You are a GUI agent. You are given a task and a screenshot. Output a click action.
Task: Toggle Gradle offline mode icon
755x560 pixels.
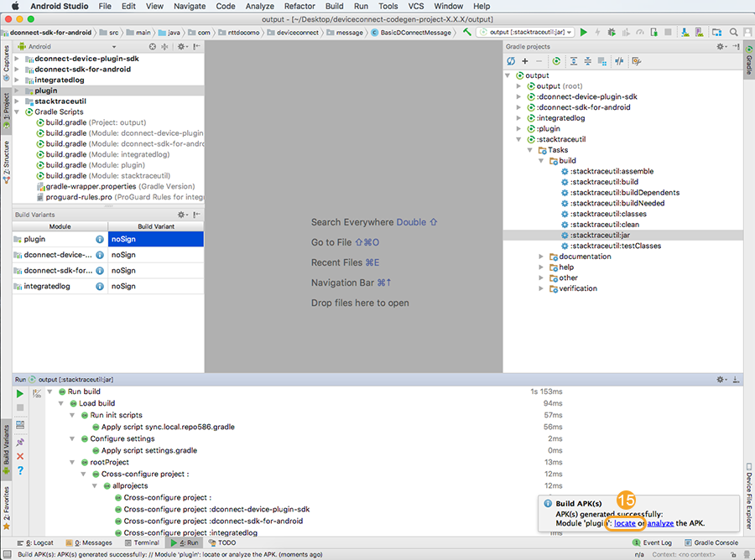[x=619, y=61]
